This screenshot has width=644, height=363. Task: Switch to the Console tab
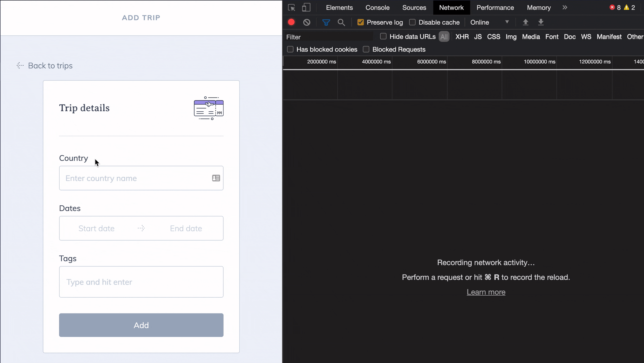click(x=377, y=8)
